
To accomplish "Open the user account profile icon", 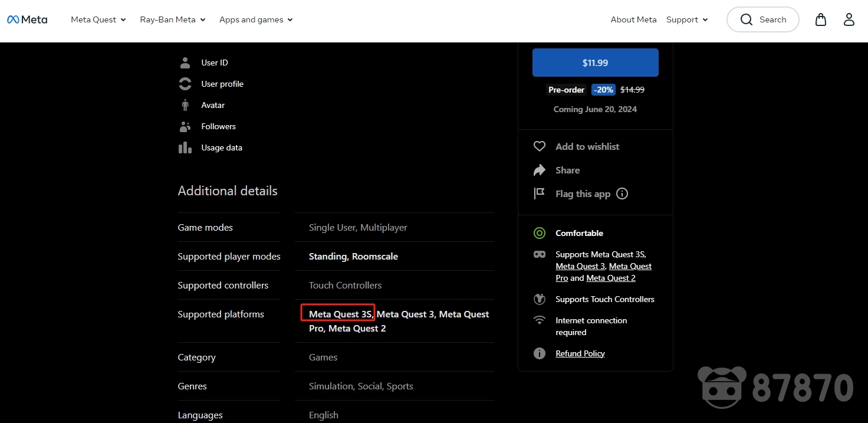I will 849,19.
